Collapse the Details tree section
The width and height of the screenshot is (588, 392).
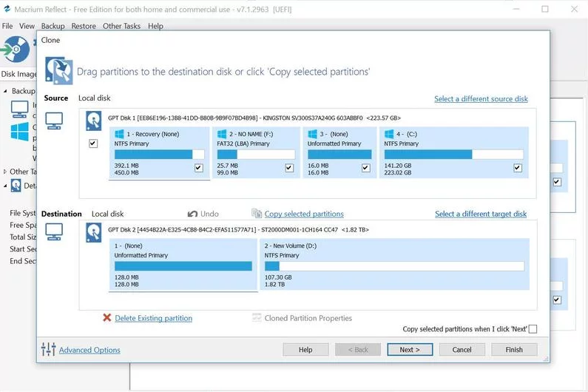tap(5, 186)
